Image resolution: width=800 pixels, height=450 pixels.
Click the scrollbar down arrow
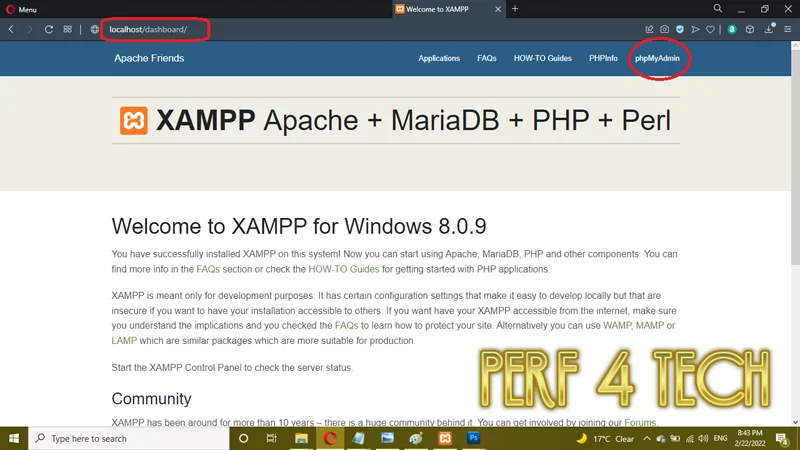(x=795, y=422)
